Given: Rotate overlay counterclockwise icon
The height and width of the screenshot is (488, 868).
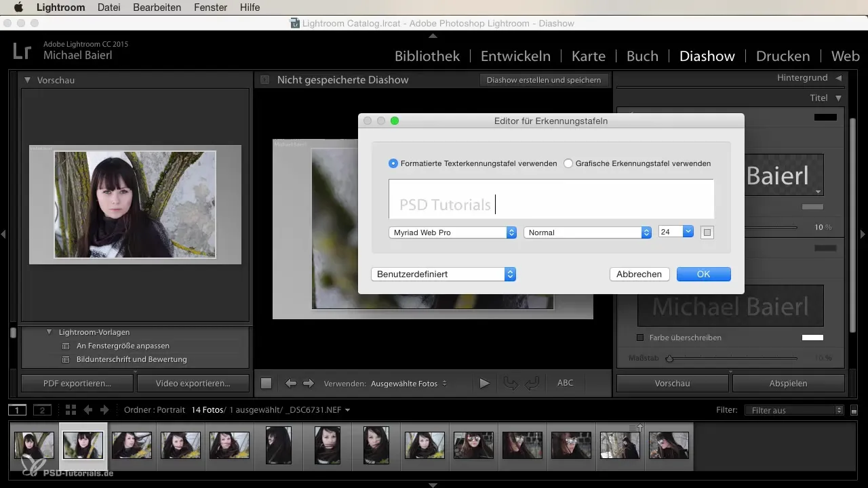Looking at the screenshot, I should coord(510,383).
